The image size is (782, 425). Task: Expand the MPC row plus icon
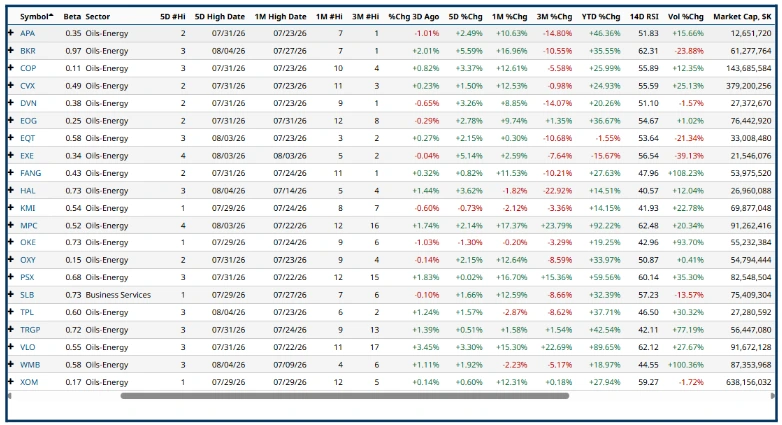(10, 225)
